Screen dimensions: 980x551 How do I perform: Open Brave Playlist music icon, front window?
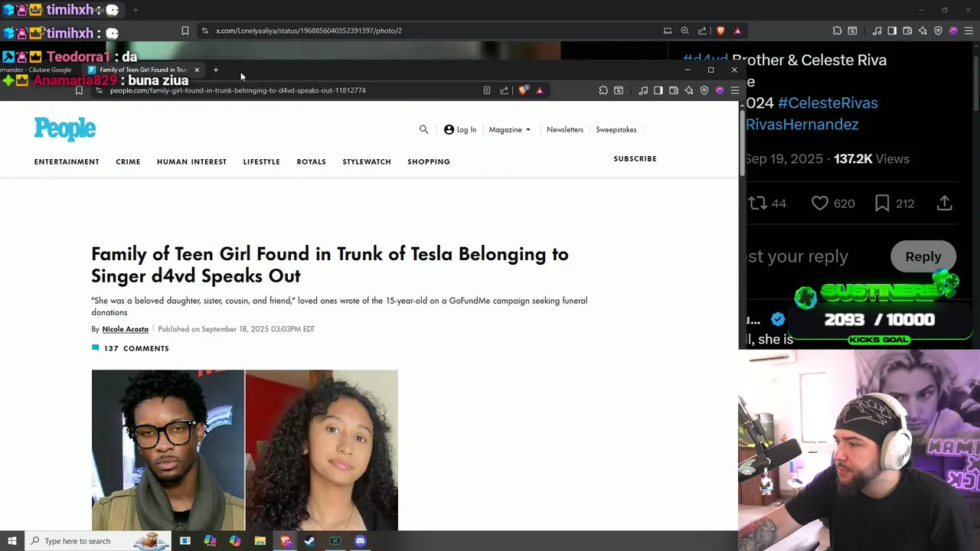coord(643,90)
